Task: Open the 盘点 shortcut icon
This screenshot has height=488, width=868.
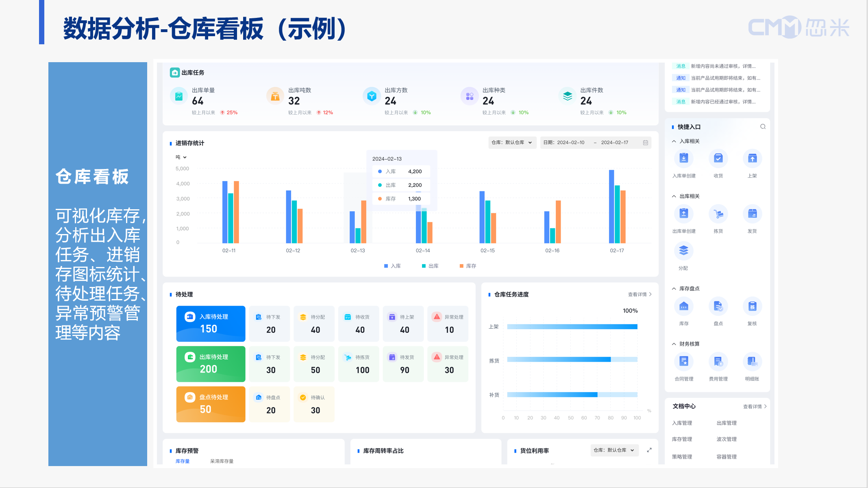Action: click(718, 306)
